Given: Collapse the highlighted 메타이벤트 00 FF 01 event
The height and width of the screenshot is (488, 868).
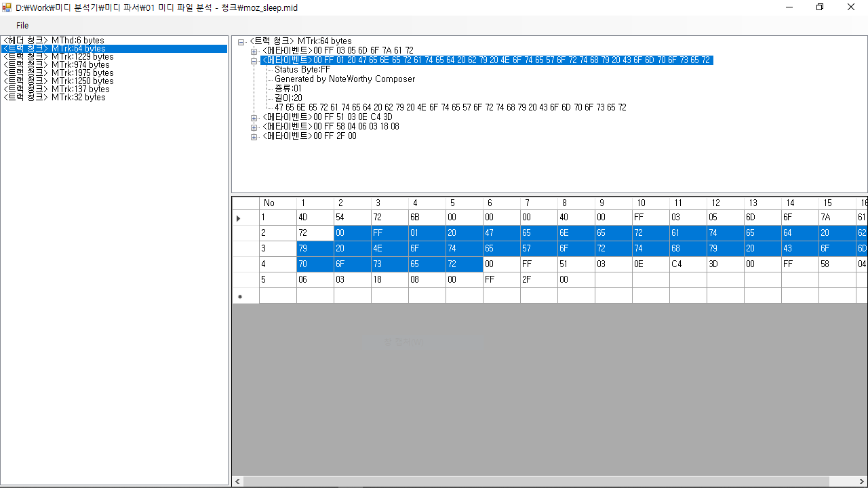Looking at the screenshot, I should coord(254,60).
